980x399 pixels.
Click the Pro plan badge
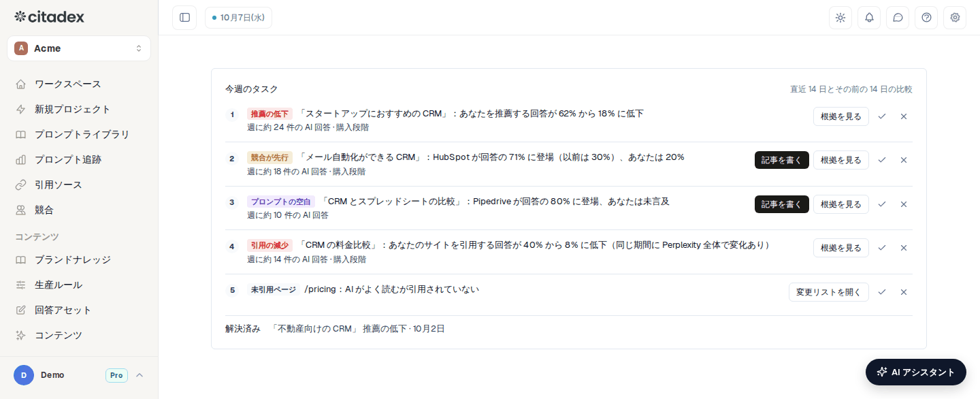coord(116,375)
